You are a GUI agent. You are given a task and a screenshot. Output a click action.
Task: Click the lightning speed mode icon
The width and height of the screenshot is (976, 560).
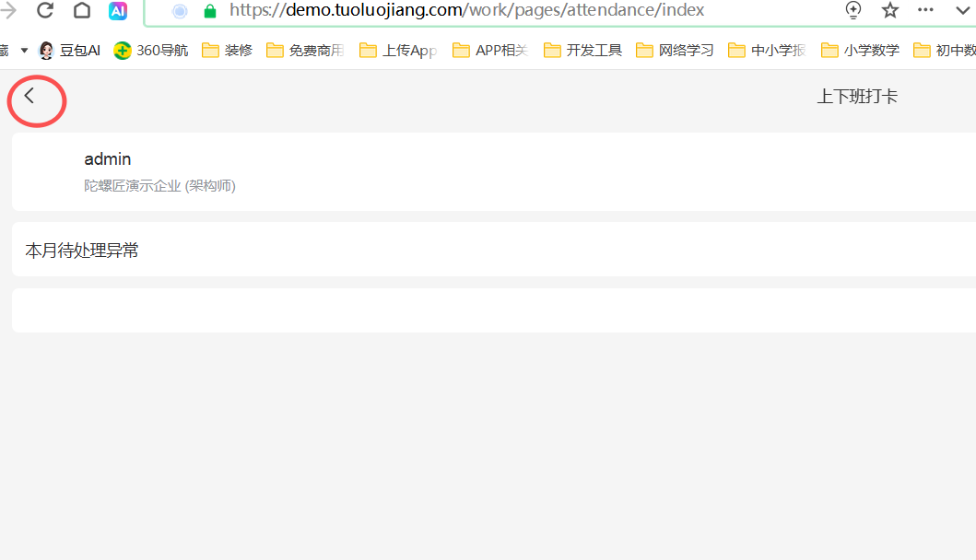click(853, 11)
